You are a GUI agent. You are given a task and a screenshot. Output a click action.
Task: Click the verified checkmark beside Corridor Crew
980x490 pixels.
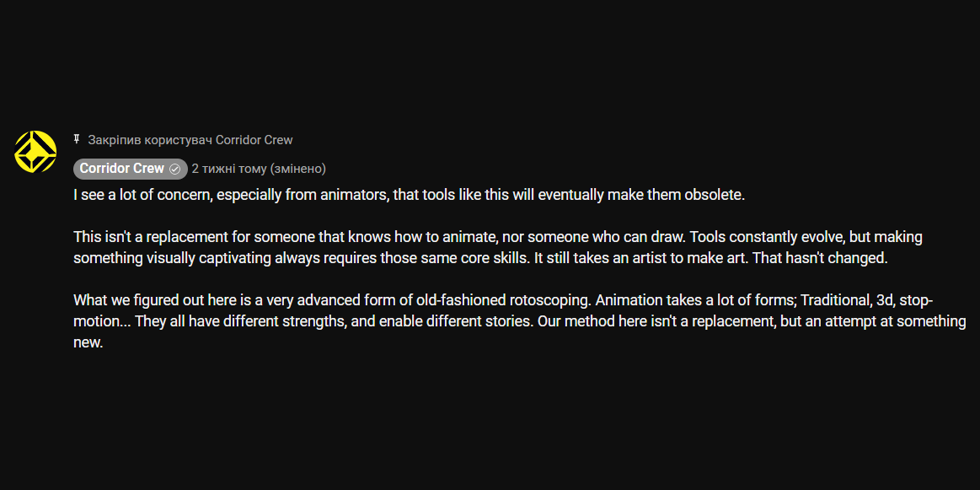(175, 169)
